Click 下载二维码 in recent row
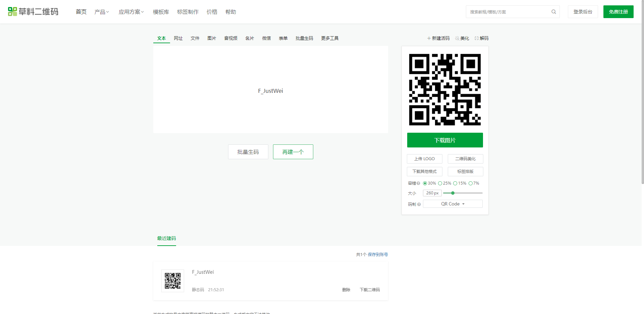This screenshot has height=314, width=644. pos(370,290)
